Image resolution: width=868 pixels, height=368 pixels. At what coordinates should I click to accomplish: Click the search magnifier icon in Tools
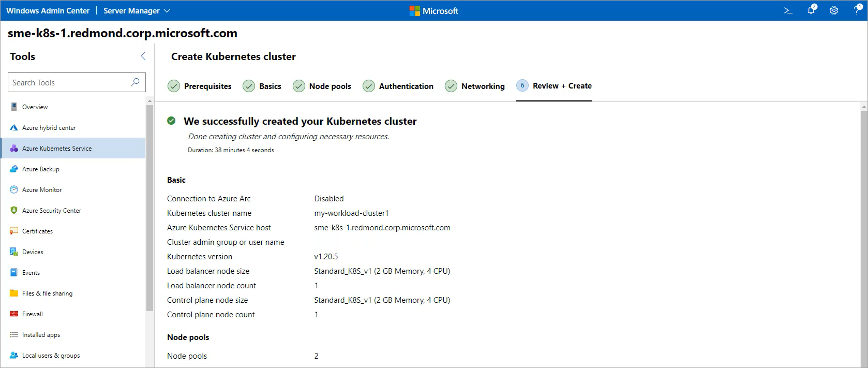click(135, 82)
